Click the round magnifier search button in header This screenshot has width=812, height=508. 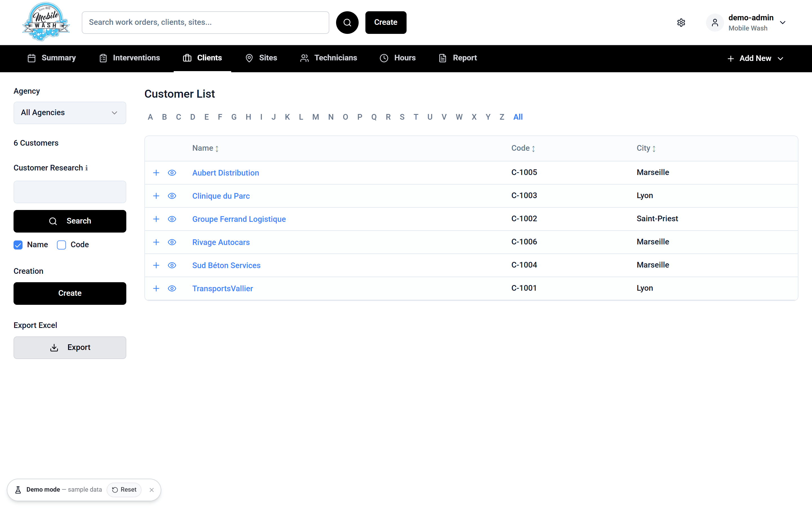[347, 23]
